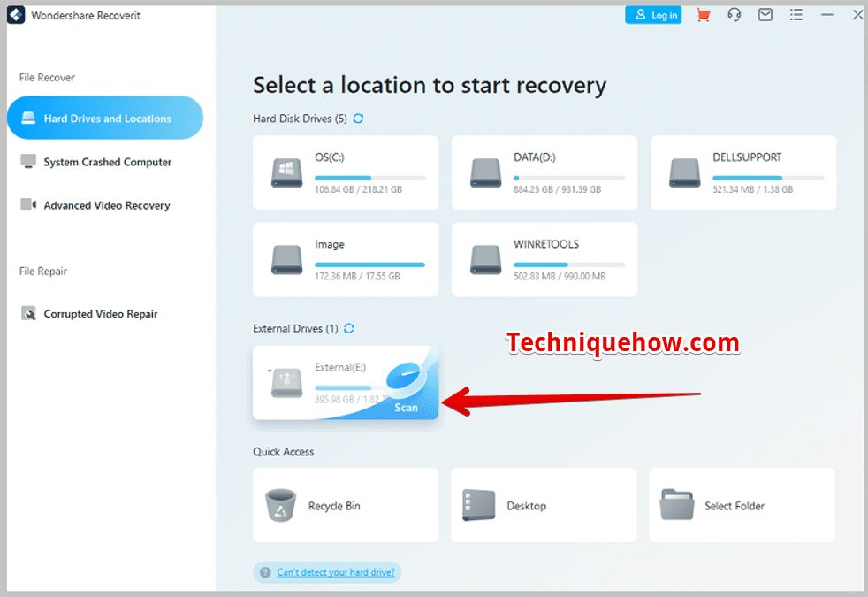
Task: Close the Recoverit window
Action: (x=858, y=15)
